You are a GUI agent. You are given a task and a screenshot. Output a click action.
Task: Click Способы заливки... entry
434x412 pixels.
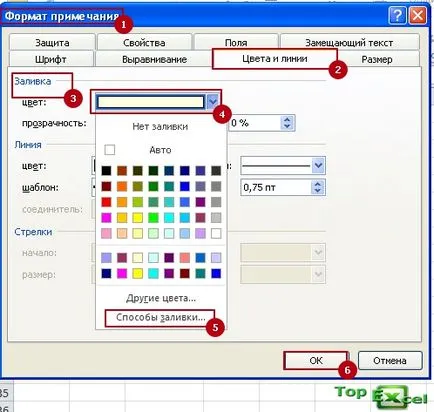(x=160, y=317)
